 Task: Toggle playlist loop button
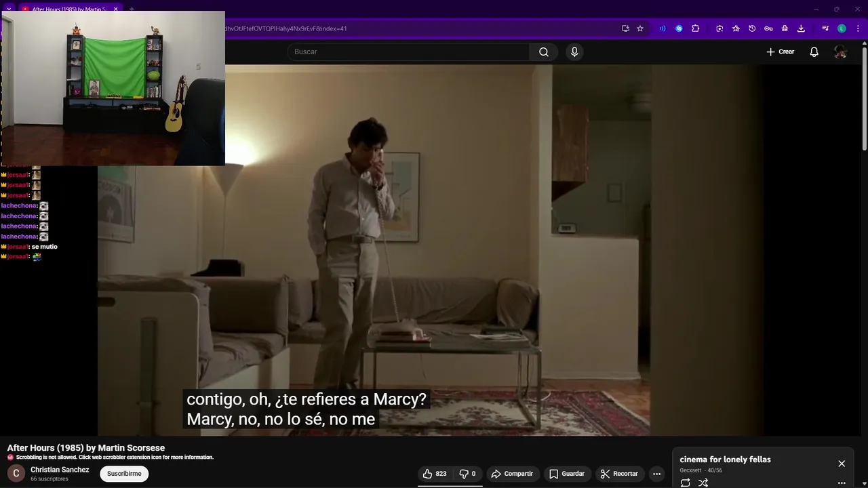(686, 483)
